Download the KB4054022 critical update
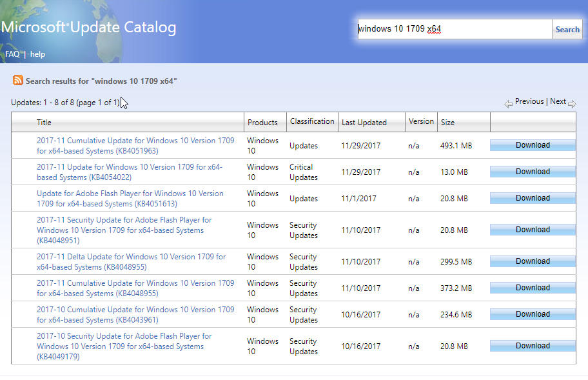This screenshot has width=588, height=380. (533, 172)
